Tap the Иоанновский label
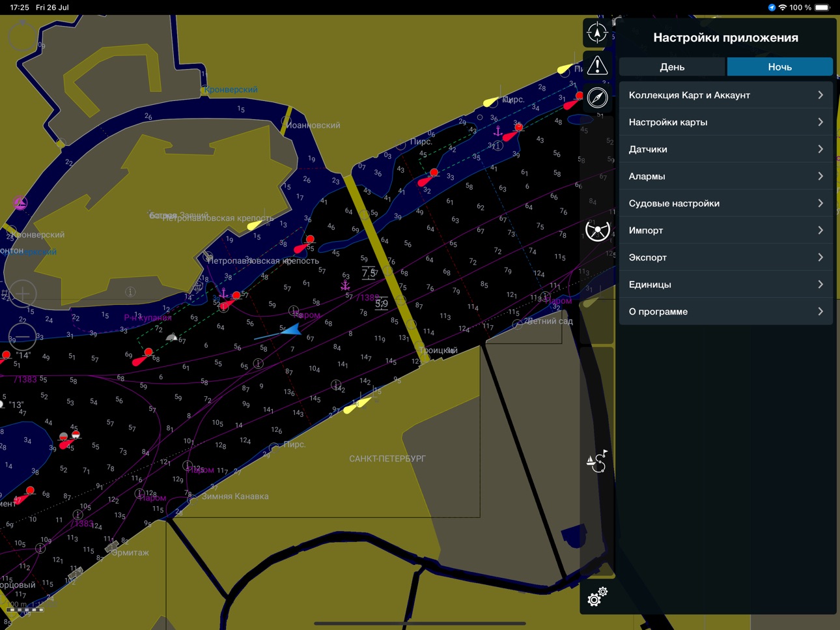Screen dimensions: 840x630 [313, 125]
